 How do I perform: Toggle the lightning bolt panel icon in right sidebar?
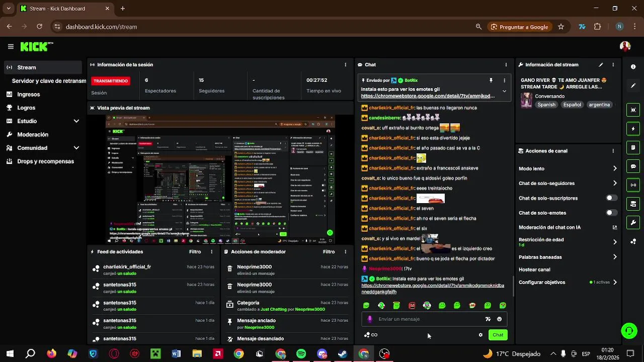pos(633,129)
